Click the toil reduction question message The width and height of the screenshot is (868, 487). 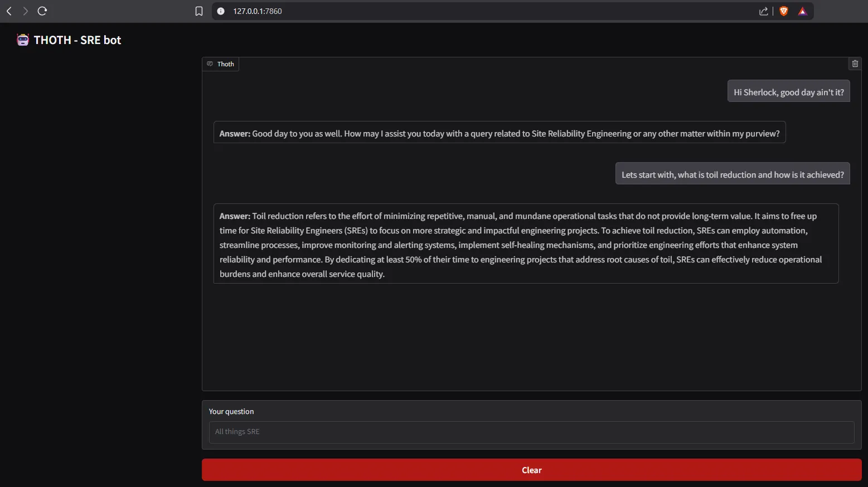tap(733, 174)
